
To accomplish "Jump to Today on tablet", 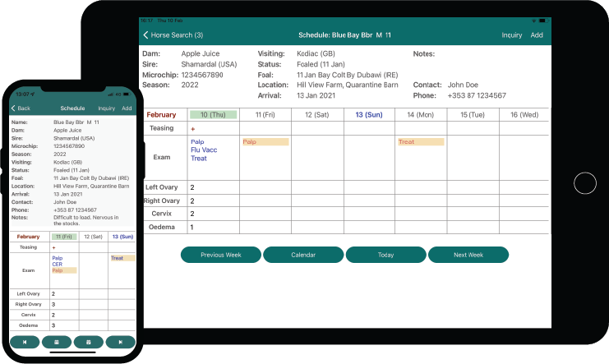I will pyautogui.click(x=385, y=255).
